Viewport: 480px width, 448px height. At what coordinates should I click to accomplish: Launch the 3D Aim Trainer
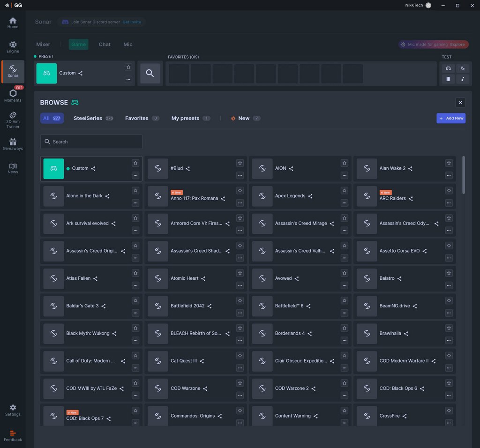click(x=13, y=119)
